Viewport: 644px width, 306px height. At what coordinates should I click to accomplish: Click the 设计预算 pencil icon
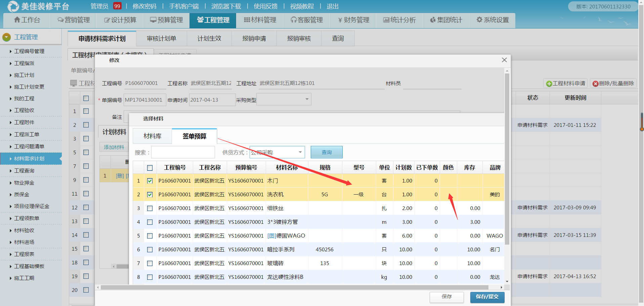[x=107, y=20]
